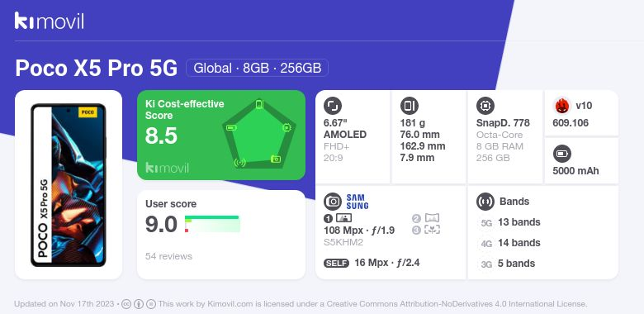Click the dimensions icon above 181 g

409,106
